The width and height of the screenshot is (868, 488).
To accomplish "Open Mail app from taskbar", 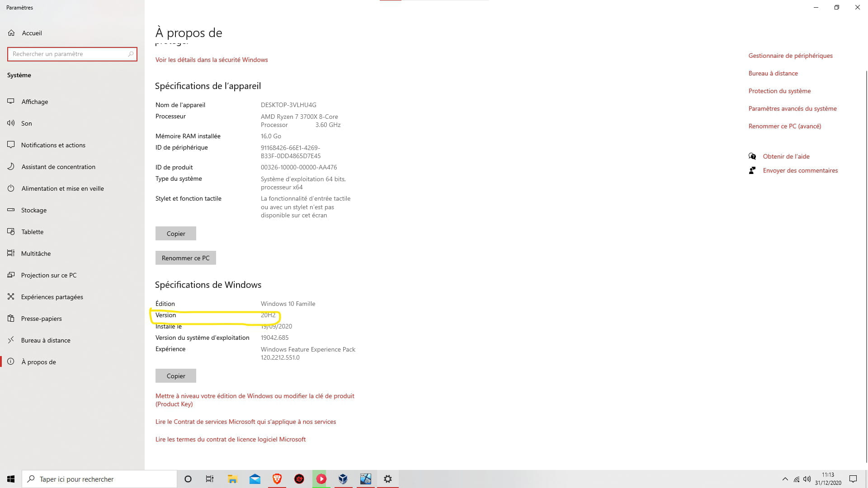I will click(x=255, y=479).
